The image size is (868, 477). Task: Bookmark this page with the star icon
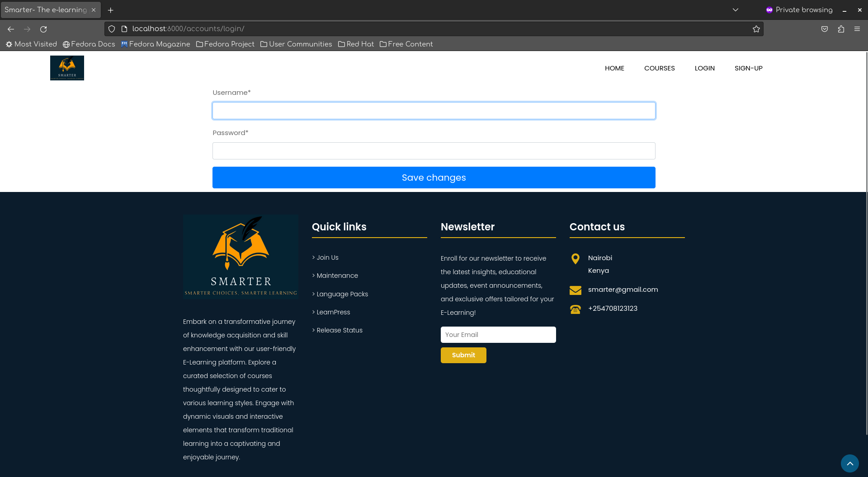coord(756,29)
